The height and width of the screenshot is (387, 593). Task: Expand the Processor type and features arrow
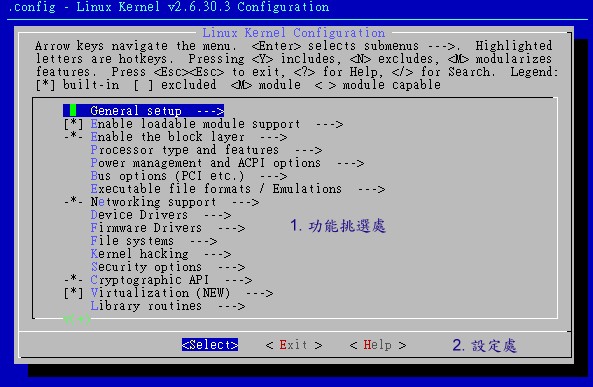(308, 150)
